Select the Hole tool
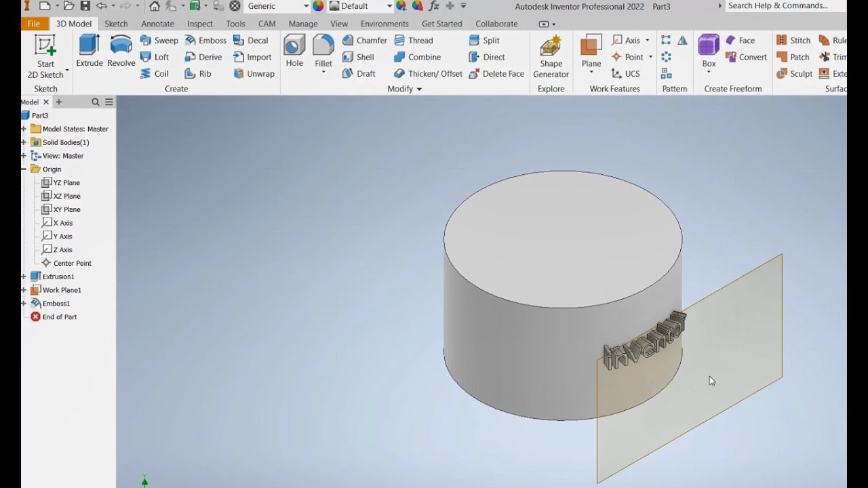 [294, 51]
